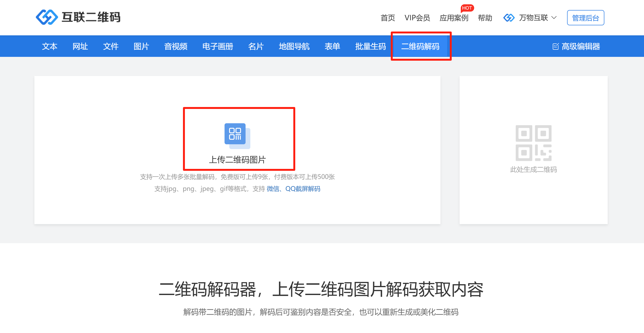
Task: Click the 互联二维码 logo icon
Action: click(47, 17)
